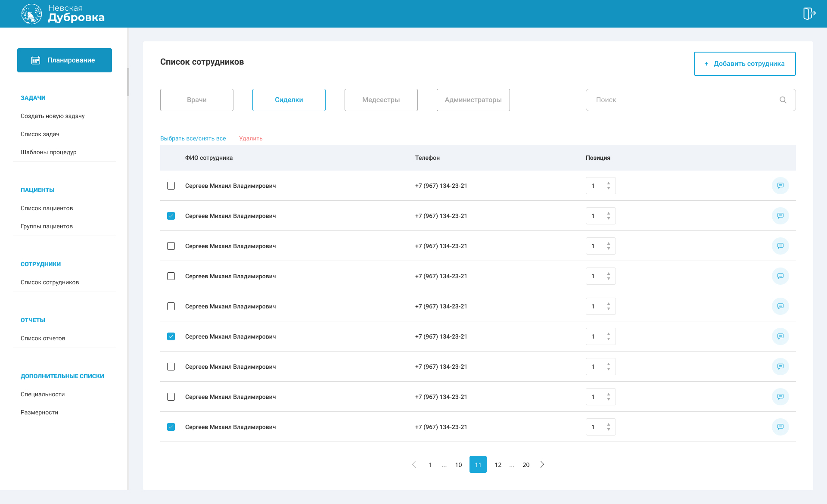827x504 pixels.
Task: Open the comment icon in the third employee row
Action: click(780, 246)
